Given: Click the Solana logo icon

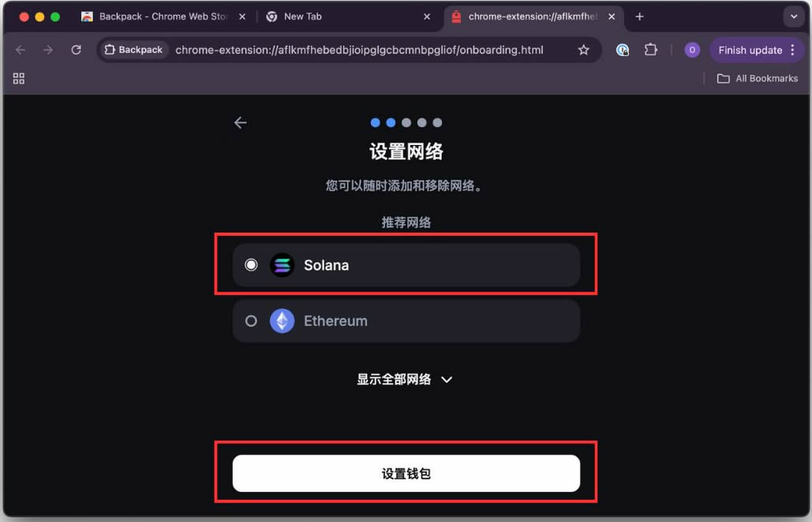Looking at the screenshot, I should (283, 265).
